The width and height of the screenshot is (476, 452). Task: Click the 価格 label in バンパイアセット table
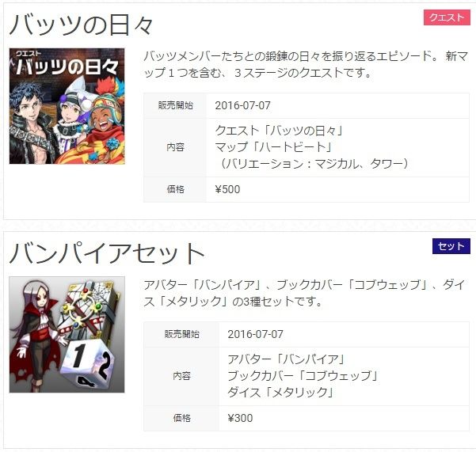tap(181, 418)
